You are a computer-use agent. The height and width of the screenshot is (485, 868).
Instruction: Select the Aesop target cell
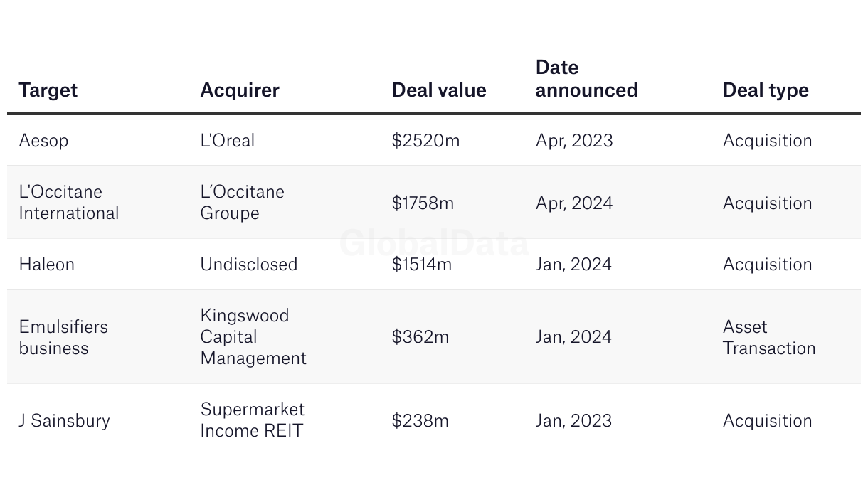43,141
